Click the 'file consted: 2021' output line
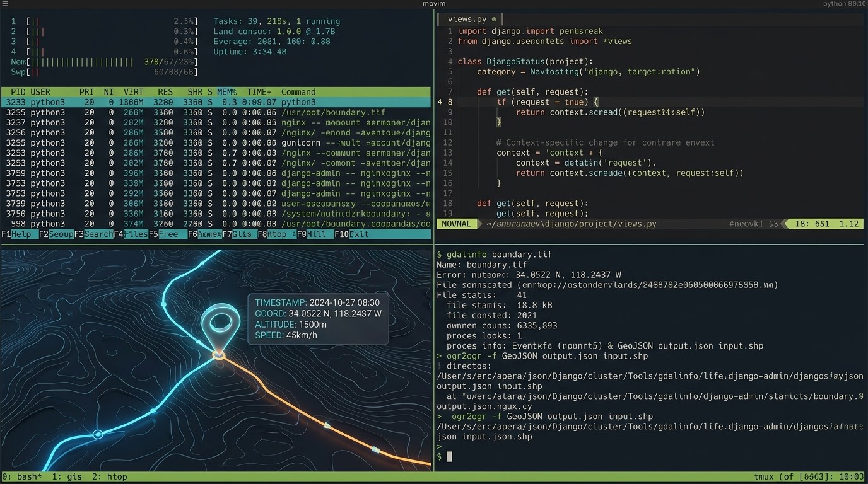The height and width of the screenshot is (484, 868). point(491,315)
